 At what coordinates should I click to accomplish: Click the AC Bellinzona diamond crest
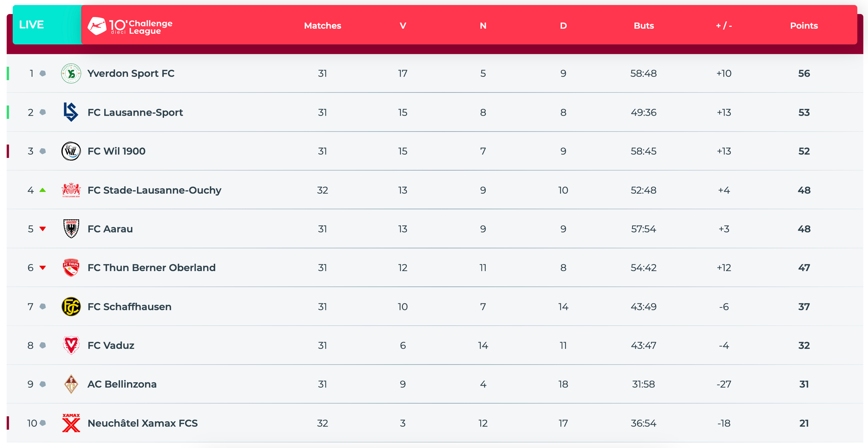[x=71, y=384]
